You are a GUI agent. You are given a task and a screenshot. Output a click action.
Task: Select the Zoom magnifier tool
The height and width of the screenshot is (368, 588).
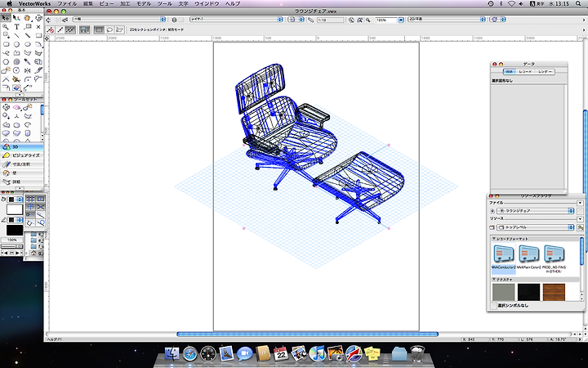point(6,27)
